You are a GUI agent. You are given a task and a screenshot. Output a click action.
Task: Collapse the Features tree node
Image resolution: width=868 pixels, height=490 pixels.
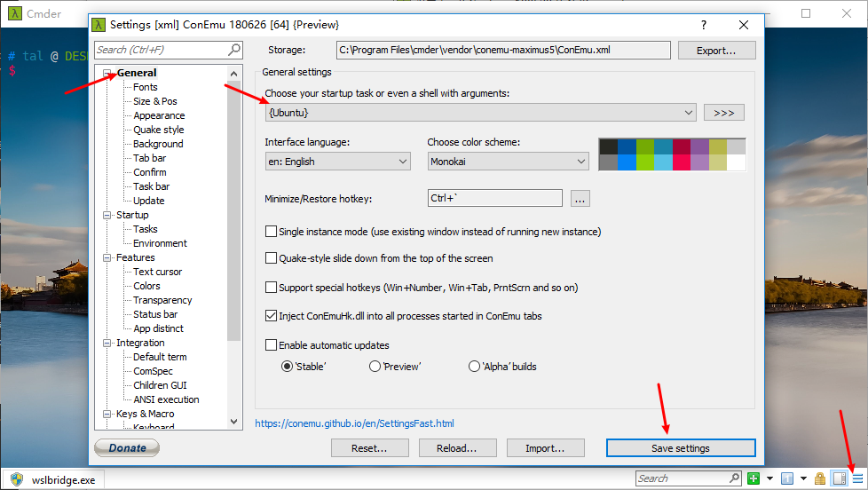(x=107, y=257)
